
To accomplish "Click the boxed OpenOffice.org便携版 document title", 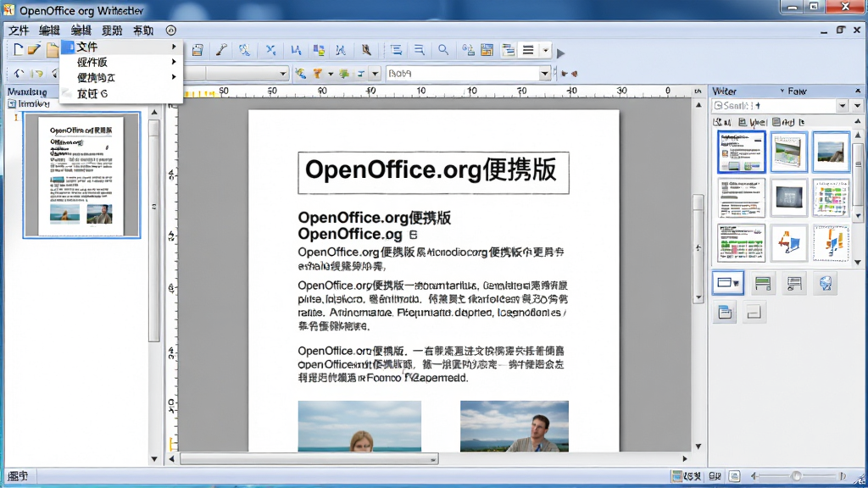I will click(433, 172).
